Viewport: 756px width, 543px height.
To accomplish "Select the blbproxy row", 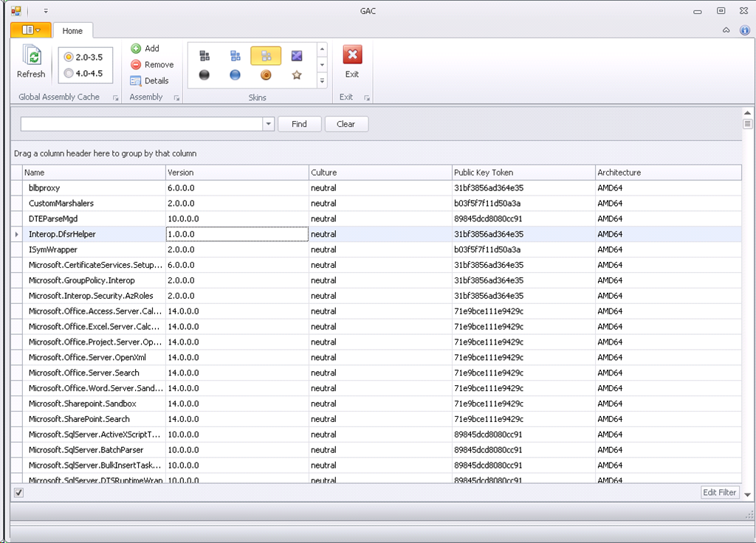I will [376, 188].
